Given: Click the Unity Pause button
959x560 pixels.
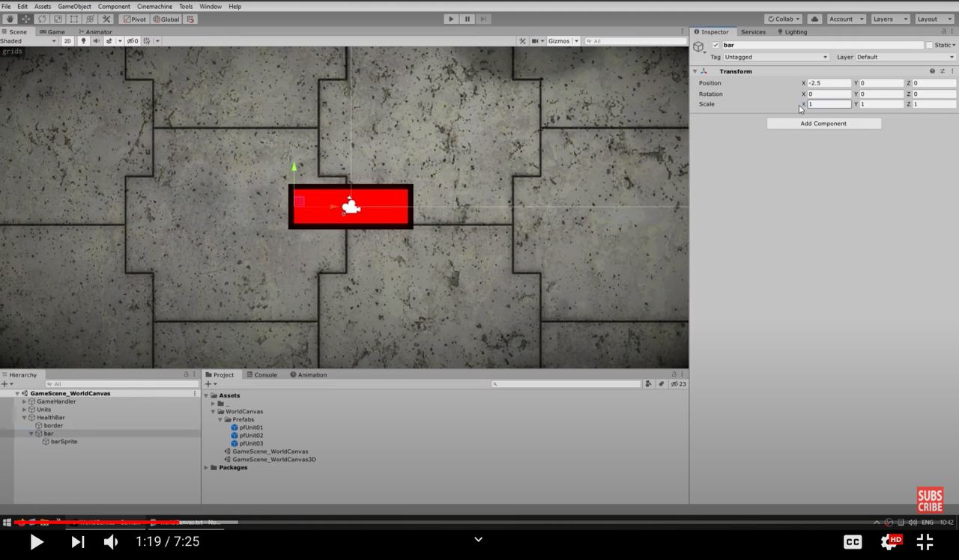Looking at the screenshot, I should click(468, 19).
